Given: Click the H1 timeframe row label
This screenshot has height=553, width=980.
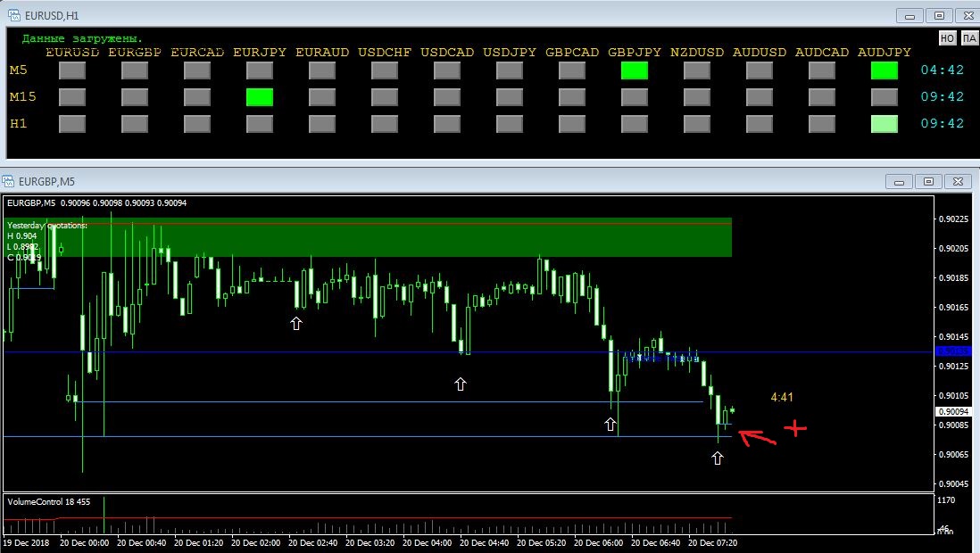Looking at the screenshot, I should click(x=18, y=123).
